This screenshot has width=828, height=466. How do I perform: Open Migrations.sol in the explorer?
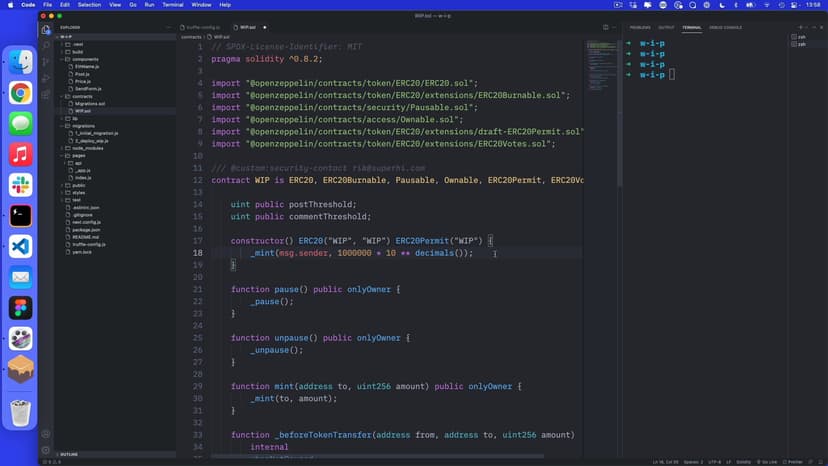coord(90,103)
